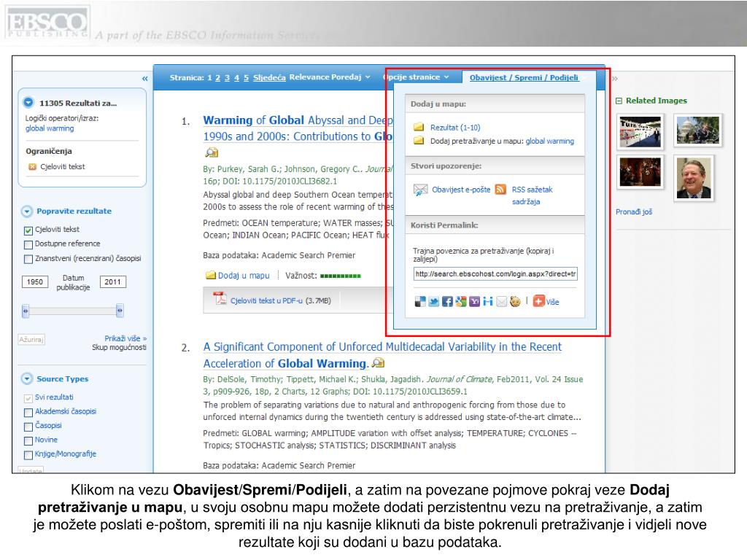The image size is (747, 560).
Task: Click folder icon beside Rezultat (1-10)
Action: coord(419,127)
